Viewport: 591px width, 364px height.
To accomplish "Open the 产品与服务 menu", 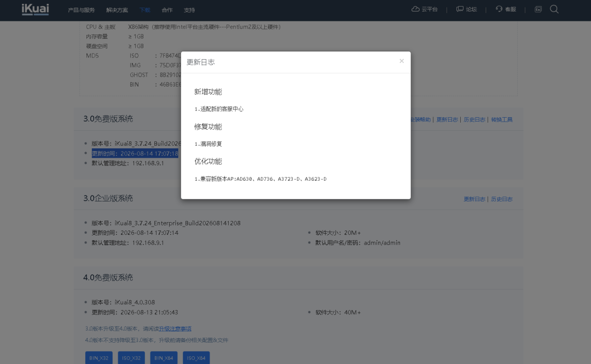I will click(81, 10).
